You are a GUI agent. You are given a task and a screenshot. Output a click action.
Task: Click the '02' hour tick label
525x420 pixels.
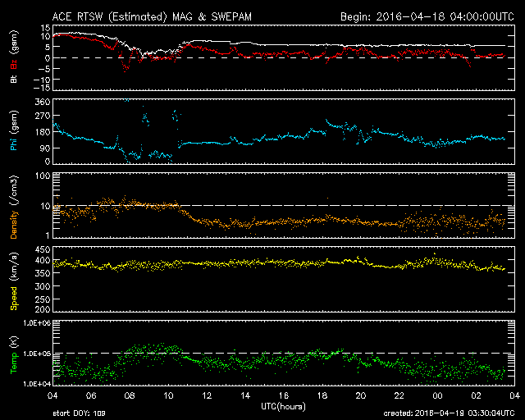coord(476,396)
